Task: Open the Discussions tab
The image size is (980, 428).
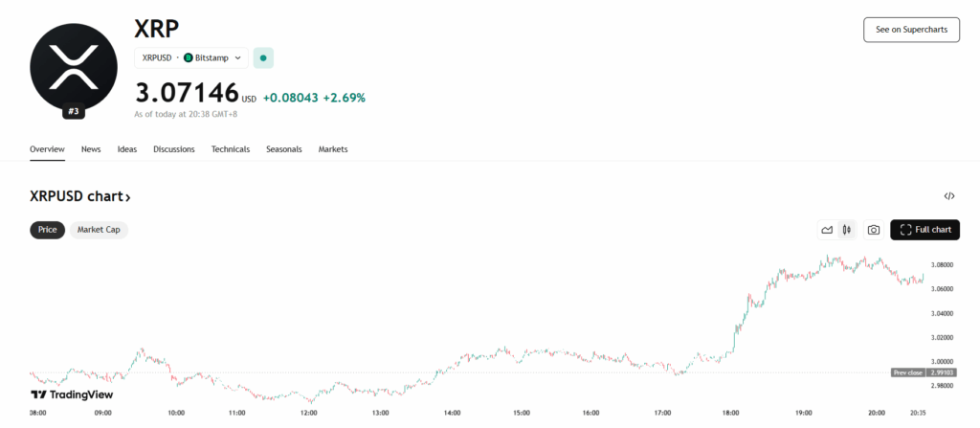Action: pos(174,149)
